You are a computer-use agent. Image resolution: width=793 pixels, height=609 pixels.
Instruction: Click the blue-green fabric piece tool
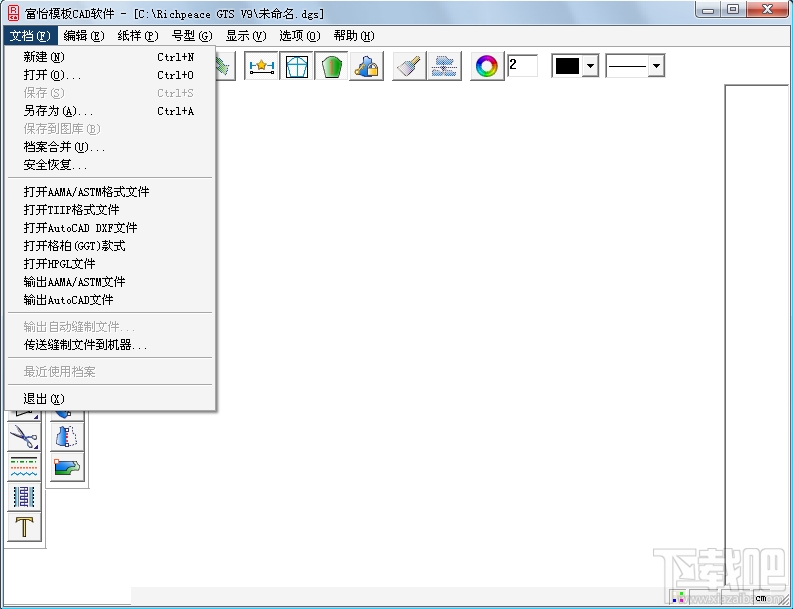tap(67, 467)
